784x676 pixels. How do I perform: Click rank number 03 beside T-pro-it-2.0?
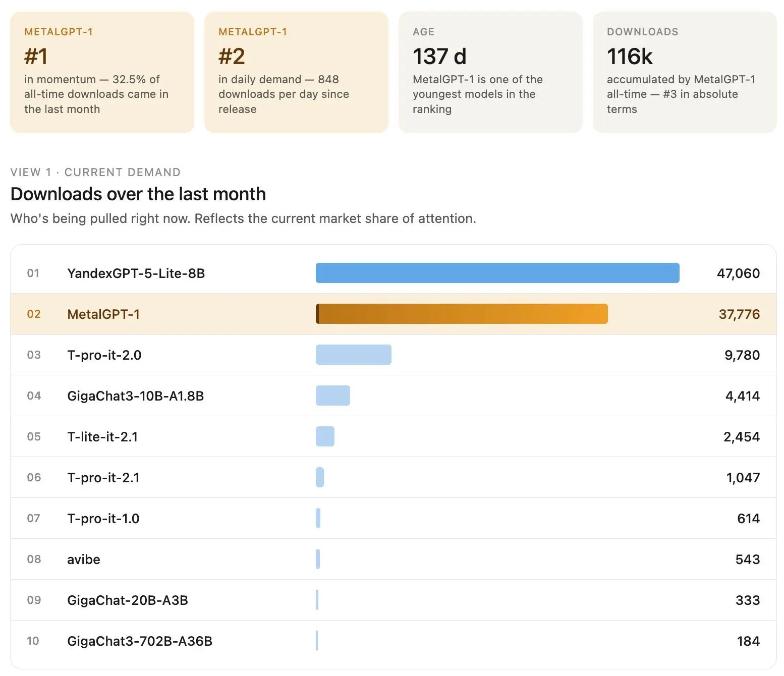coord(34,355)
